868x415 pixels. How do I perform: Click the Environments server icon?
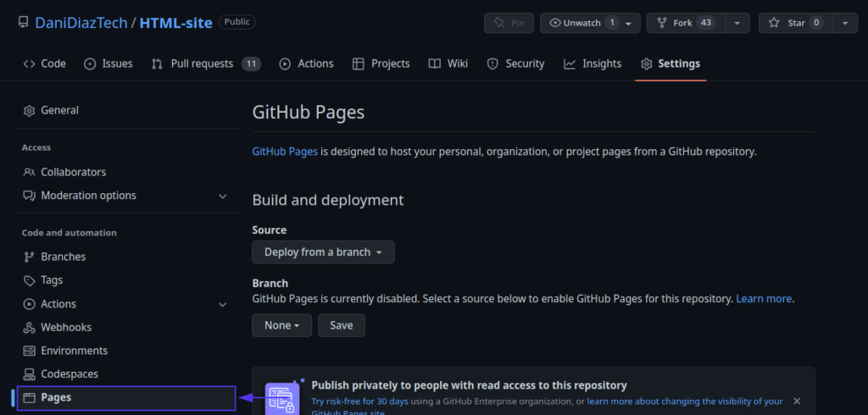point(30,351)
